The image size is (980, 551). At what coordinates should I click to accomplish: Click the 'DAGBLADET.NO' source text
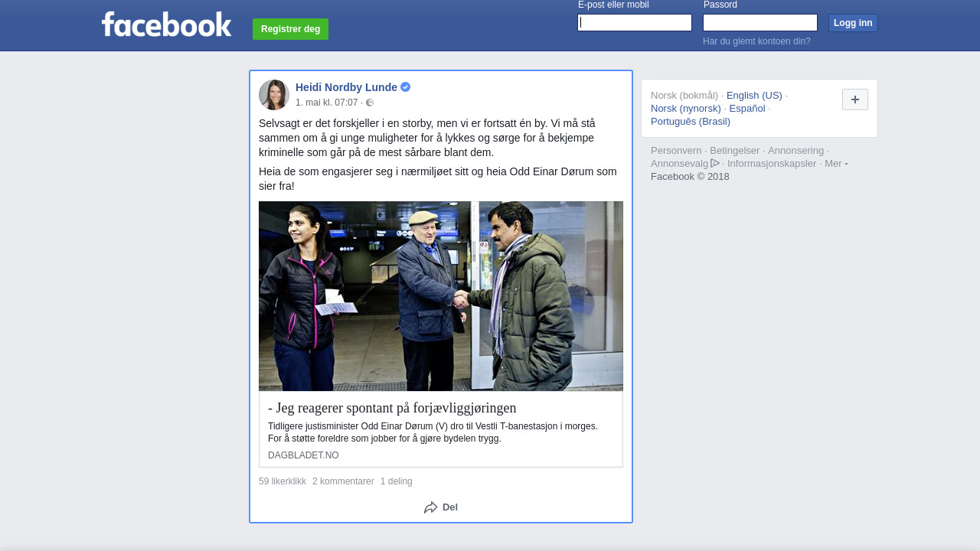[303, 455]
